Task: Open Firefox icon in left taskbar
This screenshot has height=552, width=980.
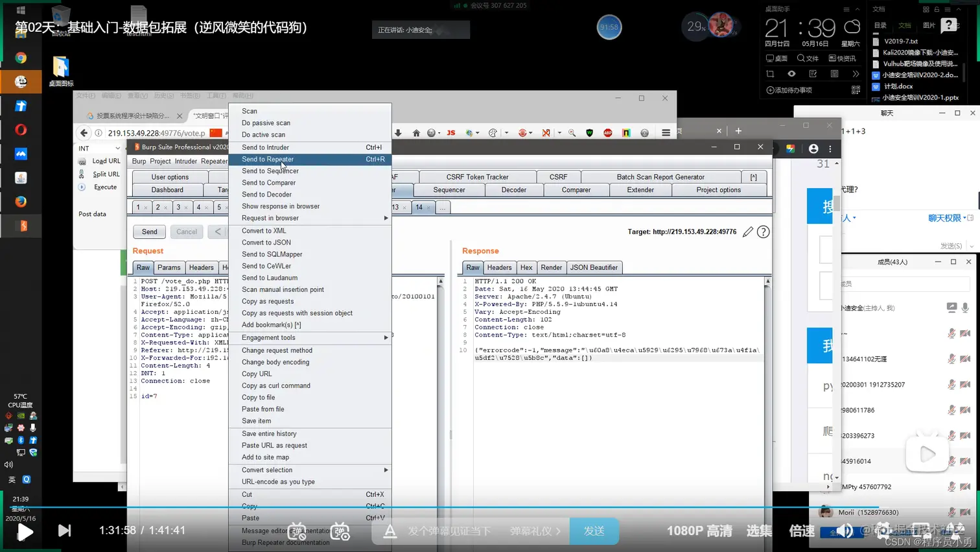Action: point(21,201)
